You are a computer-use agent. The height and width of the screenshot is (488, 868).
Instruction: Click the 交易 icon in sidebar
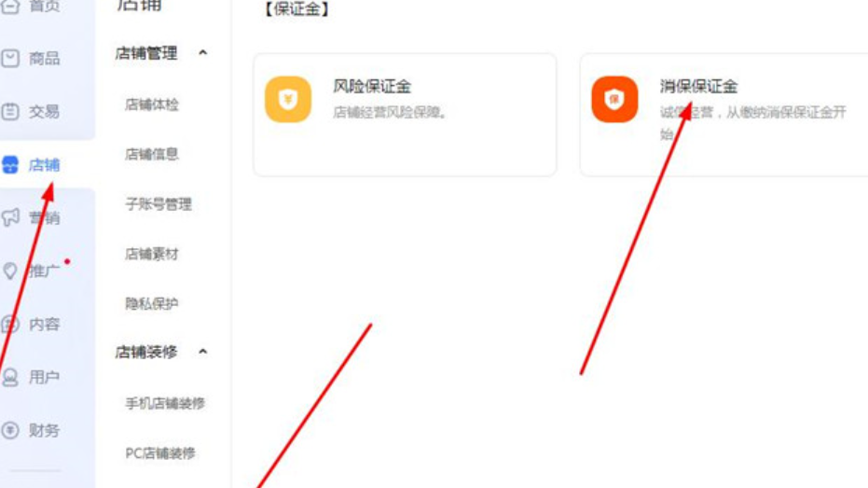(x=10, y=111)
